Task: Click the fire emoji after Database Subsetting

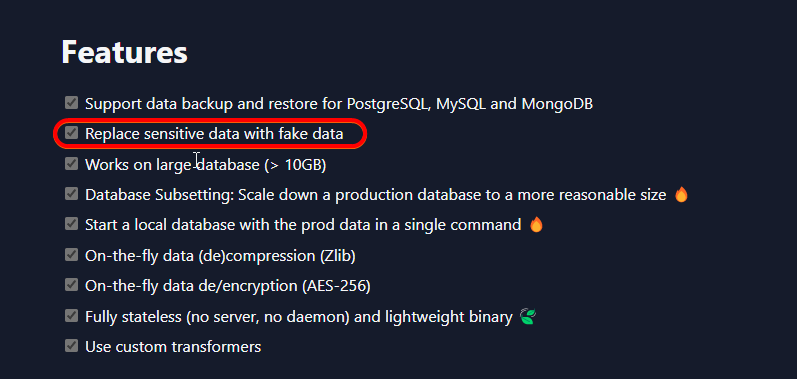Action: (x=681, y=195)
